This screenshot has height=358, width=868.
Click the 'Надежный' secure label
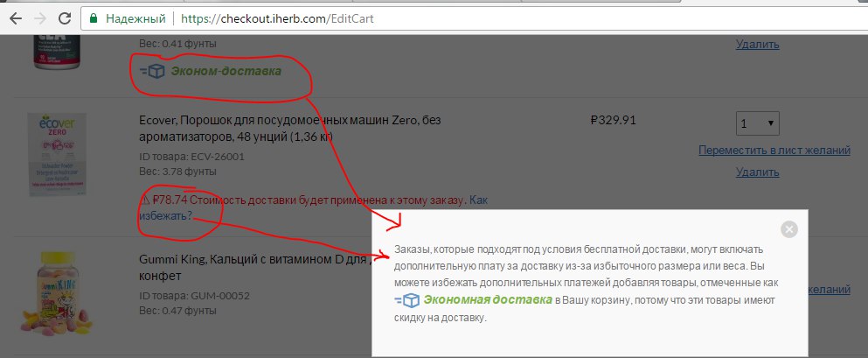pyautogui.click(x=135, y=19)
